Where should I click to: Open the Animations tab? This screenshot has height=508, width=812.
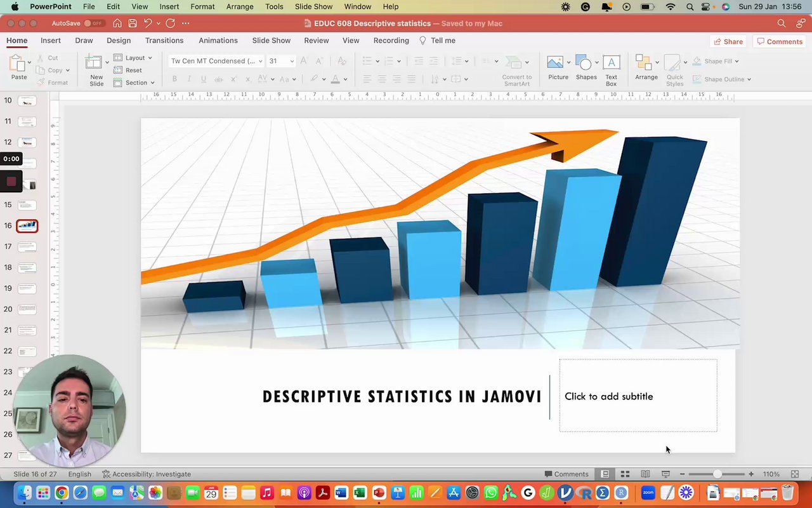click(218, 41)
